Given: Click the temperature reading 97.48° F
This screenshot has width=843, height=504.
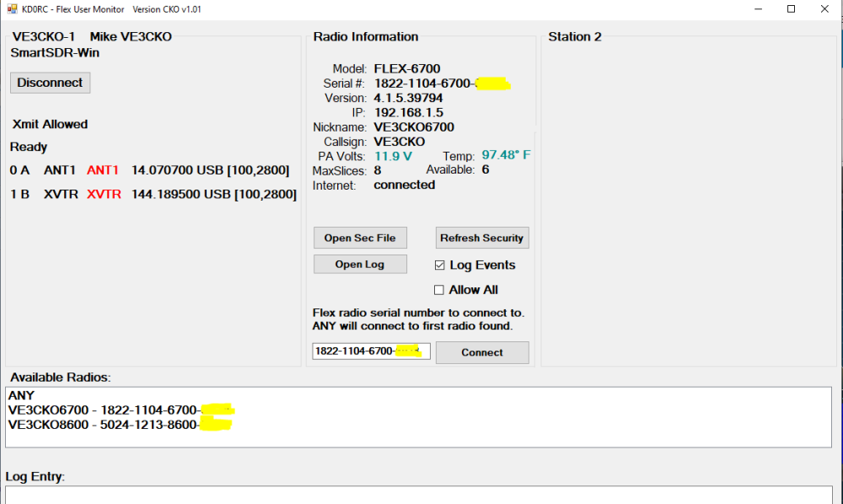Looking at the screenshot, I should point(506,155).
